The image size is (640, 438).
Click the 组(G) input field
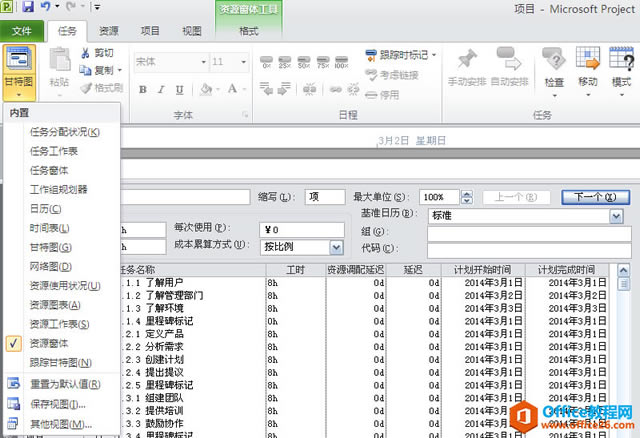(x=529, y=234)
